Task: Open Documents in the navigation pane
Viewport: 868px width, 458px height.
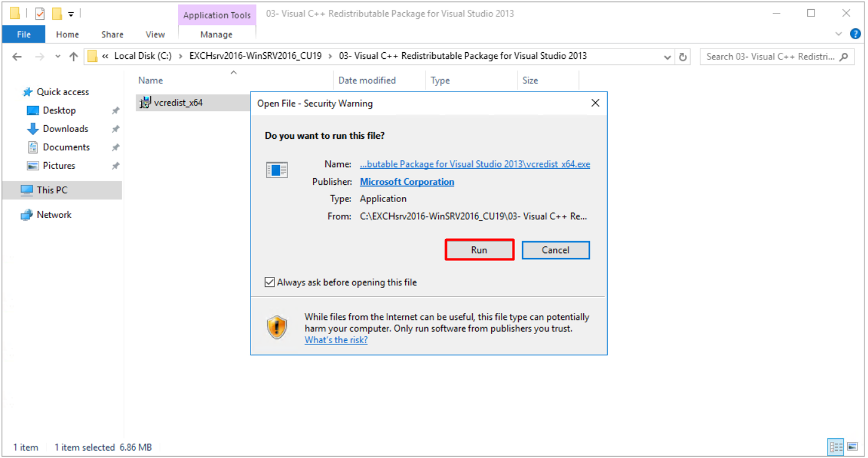Action: 66,147
